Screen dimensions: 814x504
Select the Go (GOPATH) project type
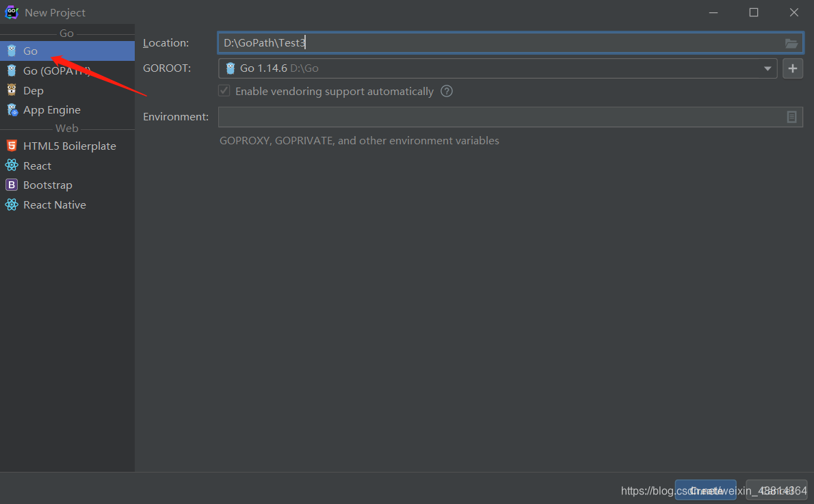(68, 70)
